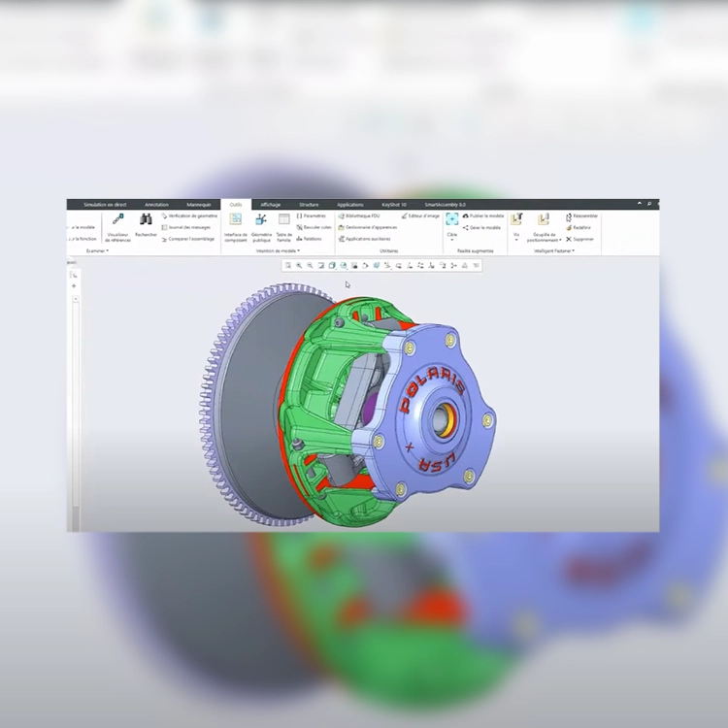Open the saved orientations list
Screen dimensions: 728x728
tap(343, 266)
